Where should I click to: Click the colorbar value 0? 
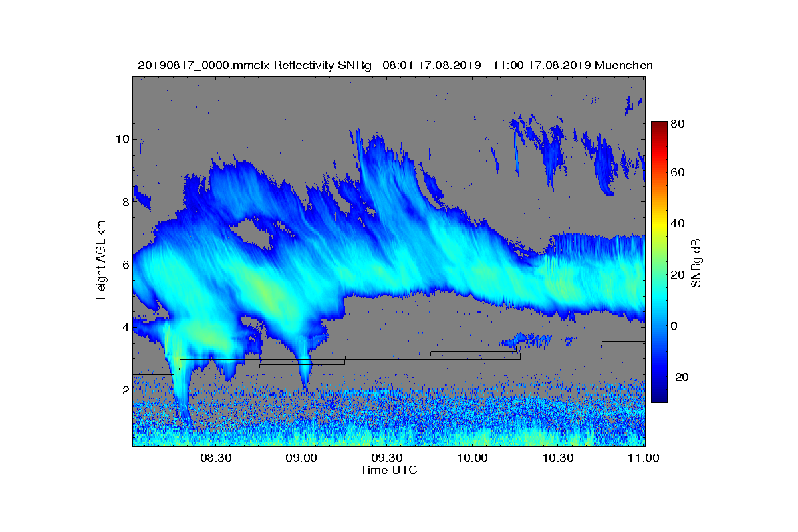click(675, 326)
